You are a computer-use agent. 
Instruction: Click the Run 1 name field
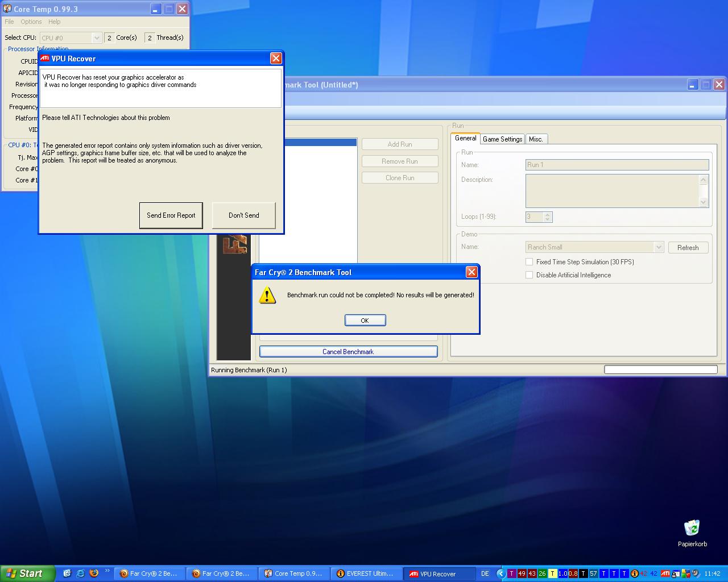click(x=617, y=165)
